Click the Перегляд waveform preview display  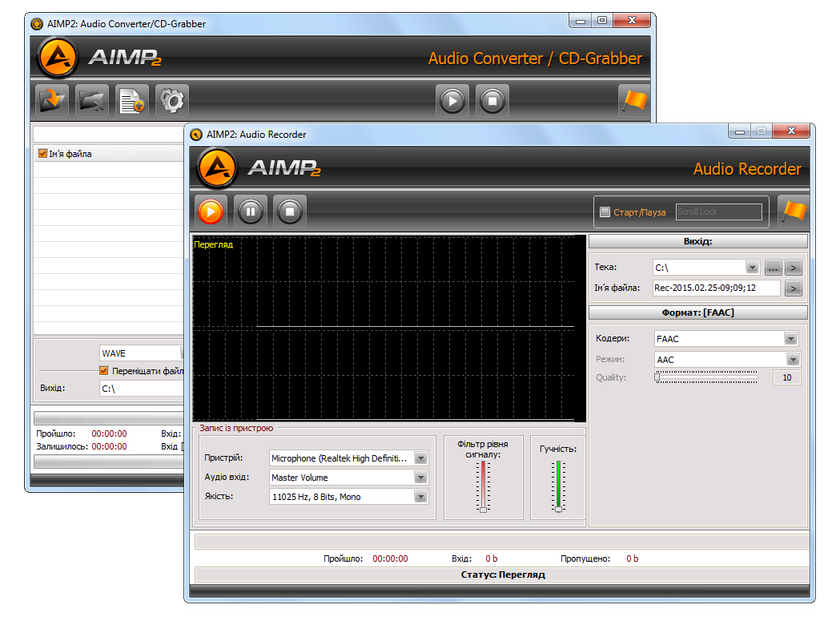pyautogui.click(x=389, y=329)
